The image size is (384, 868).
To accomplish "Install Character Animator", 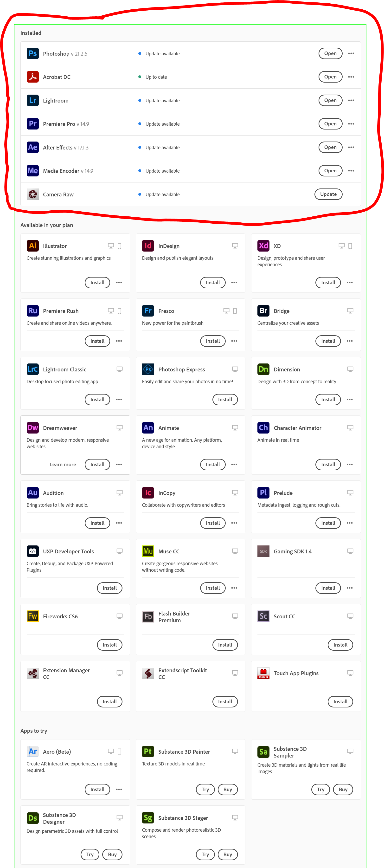I will pos(328,464).
